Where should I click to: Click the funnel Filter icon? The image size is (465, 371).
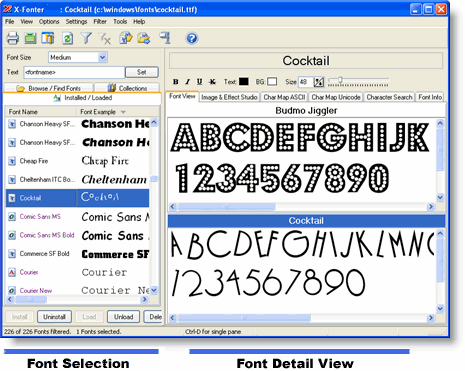coord(86,38)
